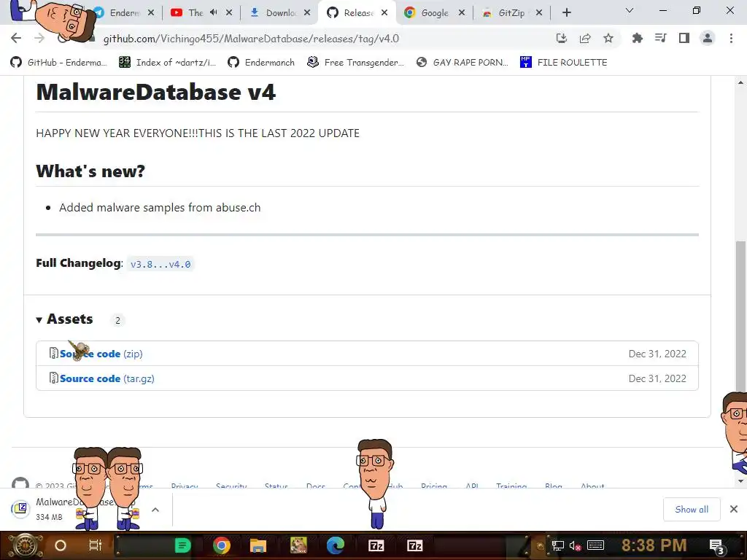This screenshot has height=560, width=747.
Task: Open the touch keyboard tray icon
Action: pos(595,545)
